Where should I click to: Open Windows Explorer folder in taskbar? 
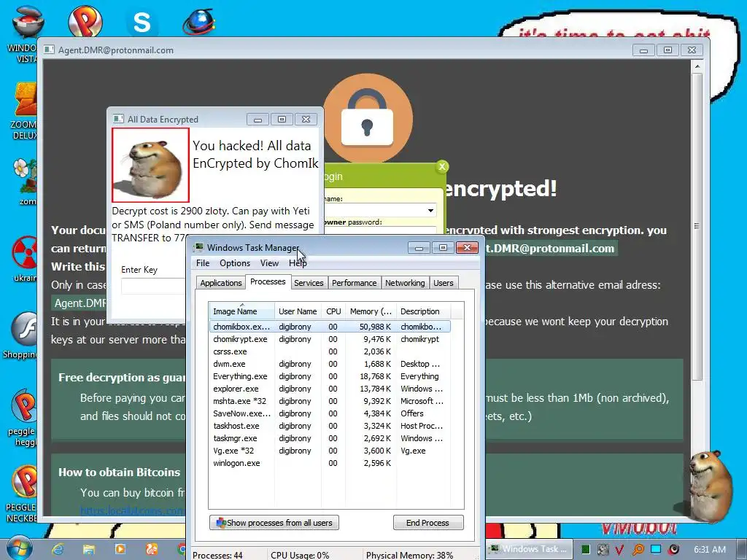click(89, 550)
